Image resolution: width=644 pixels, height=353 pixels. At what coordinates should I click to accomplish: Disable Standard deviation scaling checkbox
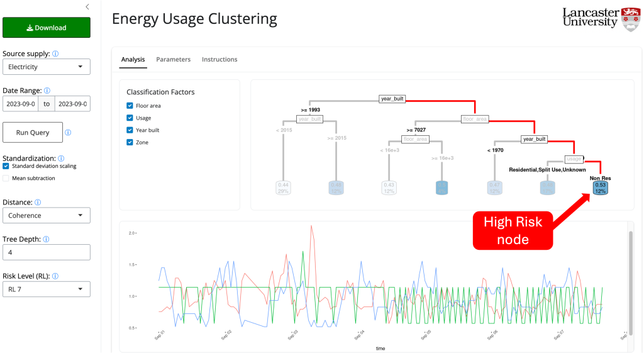click(x=6, y=166)
